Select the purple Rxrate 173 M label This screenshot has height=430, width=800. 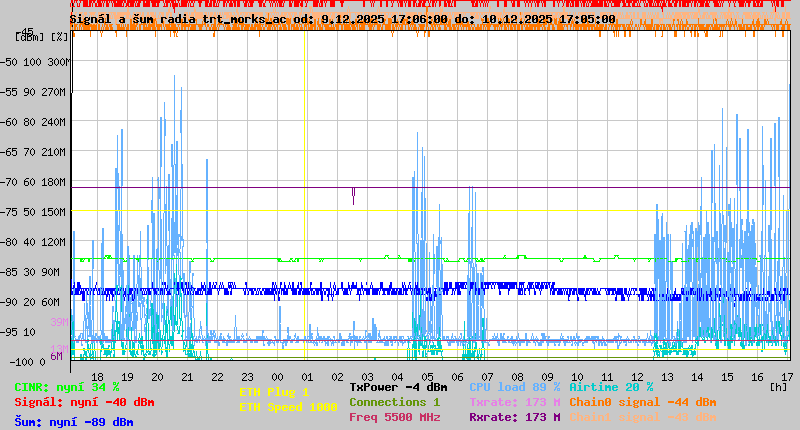(x=514, y=417)
